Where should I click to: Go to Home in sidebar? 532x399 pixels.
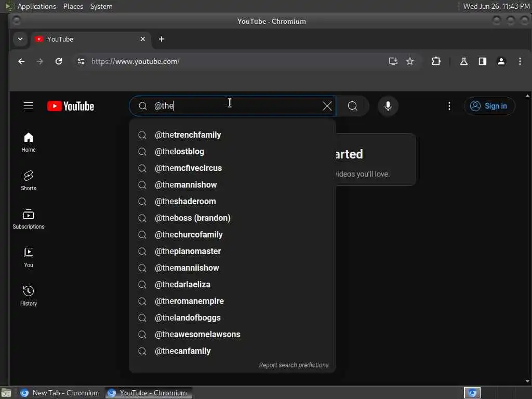tap(29, 142)
